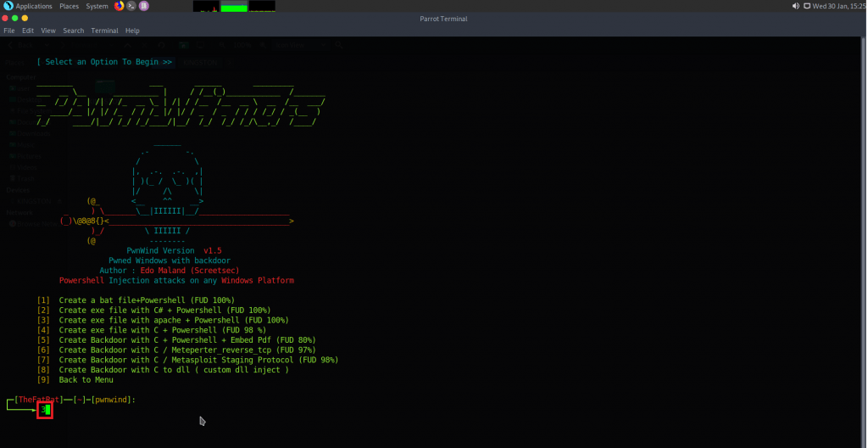The width and height of the screenshot is (868, 448).
Task: Click option [5] Backdoor with Embed Pdf
Action: (x=176, y=340)
